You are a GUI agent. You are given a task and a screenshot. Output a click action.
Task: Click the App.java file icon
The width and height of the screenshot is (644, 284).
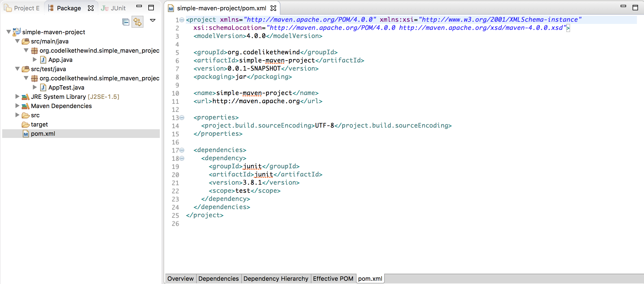(43, 60)
